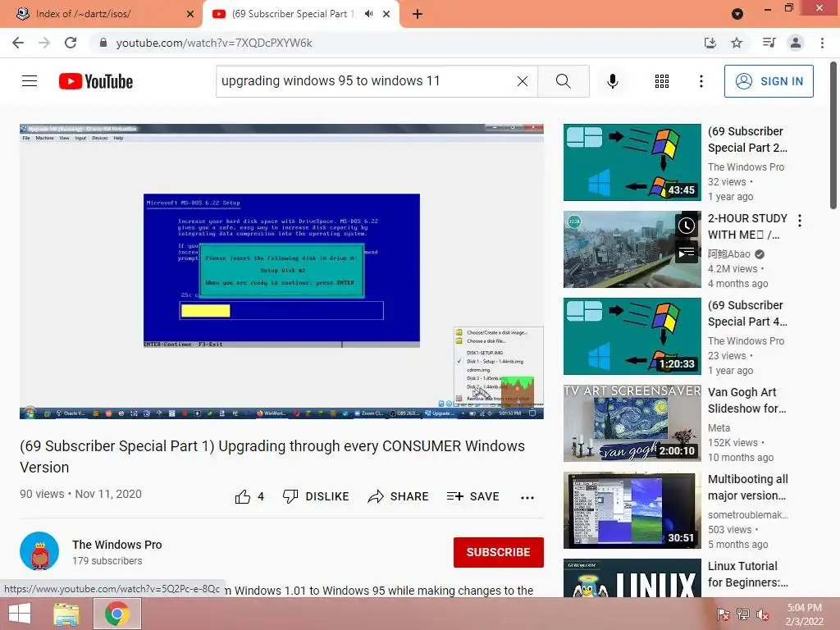
Task: Click the Meta channel name
Action: pyautogui.click(x=719, y=428)
